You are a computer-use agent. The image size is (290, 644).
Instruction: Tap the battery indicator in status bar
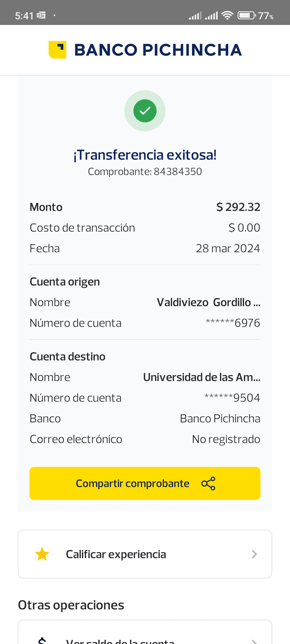point(247,16)
